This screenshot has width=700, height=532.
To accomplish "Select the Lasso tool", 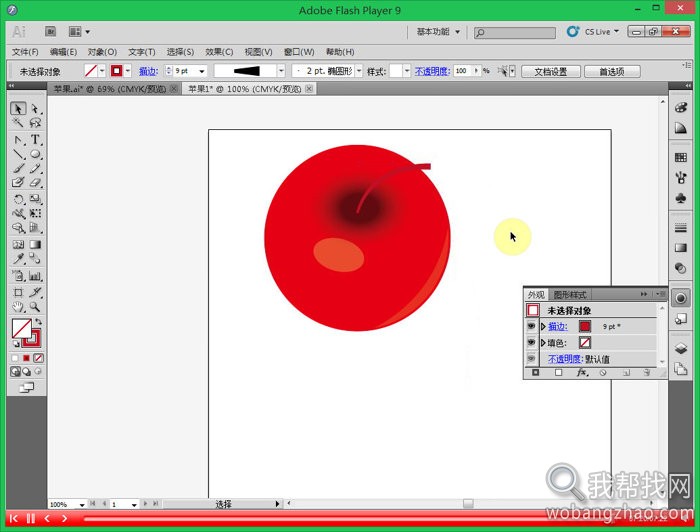I will pyautogui.click(x=35, y=122).
